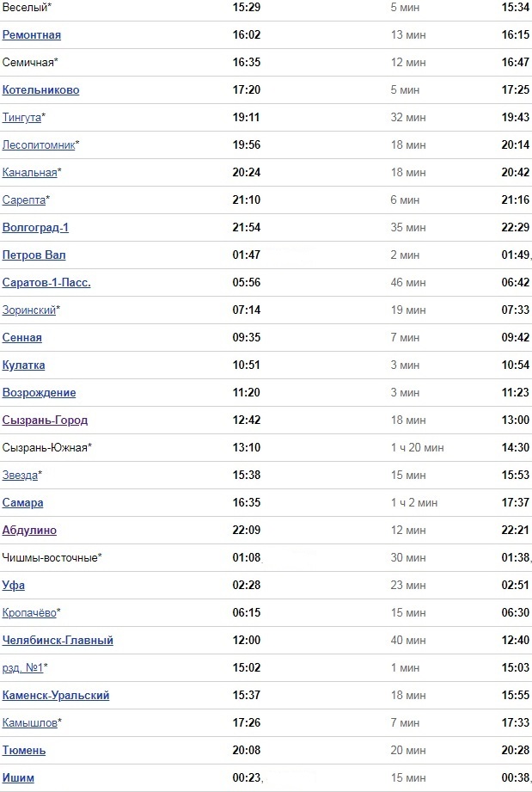Click the Сарепта station link
532x792 pixels.
click(x=23, y=200)
